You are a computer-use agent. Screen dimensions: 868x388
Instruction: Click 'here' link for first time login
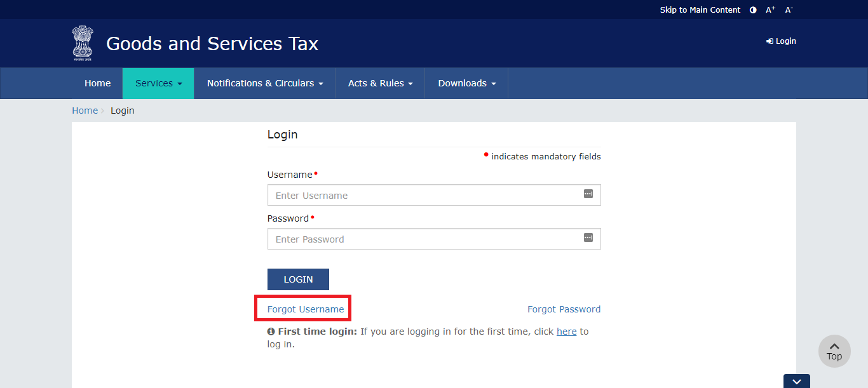pos(567,331)
